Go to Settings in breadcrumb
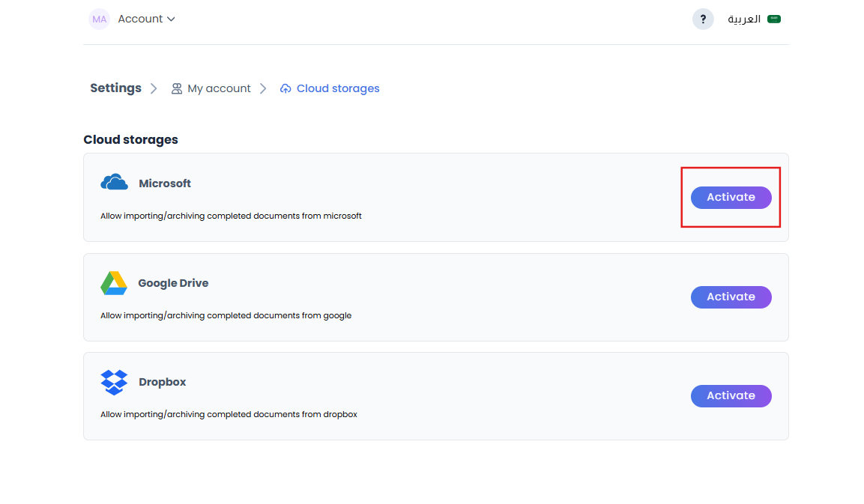The image size is (864, 504). coord(115,88)
